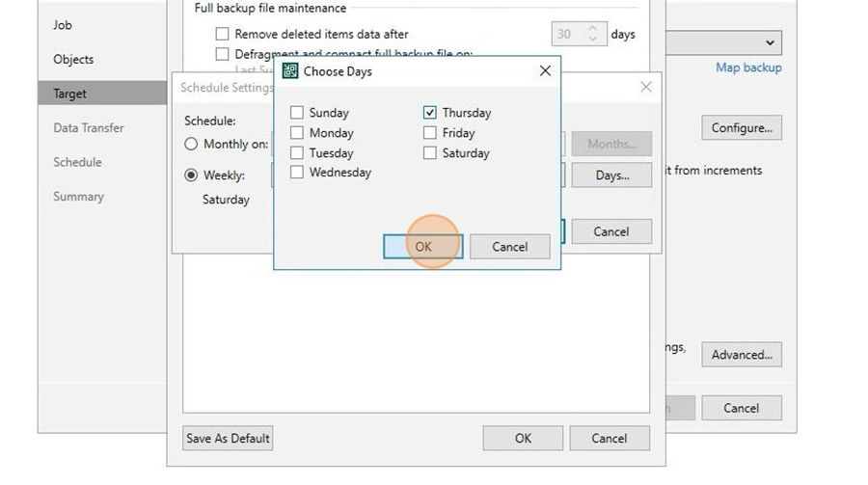Click the Full backup file maintenance heading
This screenshot has height=485, width=868.
point(270,8)
